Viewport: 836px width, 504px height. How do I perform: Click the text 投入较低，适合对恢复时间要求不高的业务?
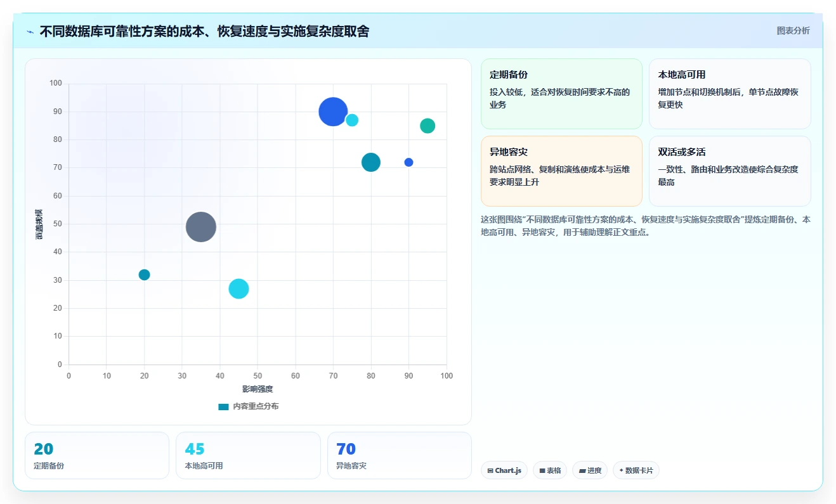(x=560, y=98)
